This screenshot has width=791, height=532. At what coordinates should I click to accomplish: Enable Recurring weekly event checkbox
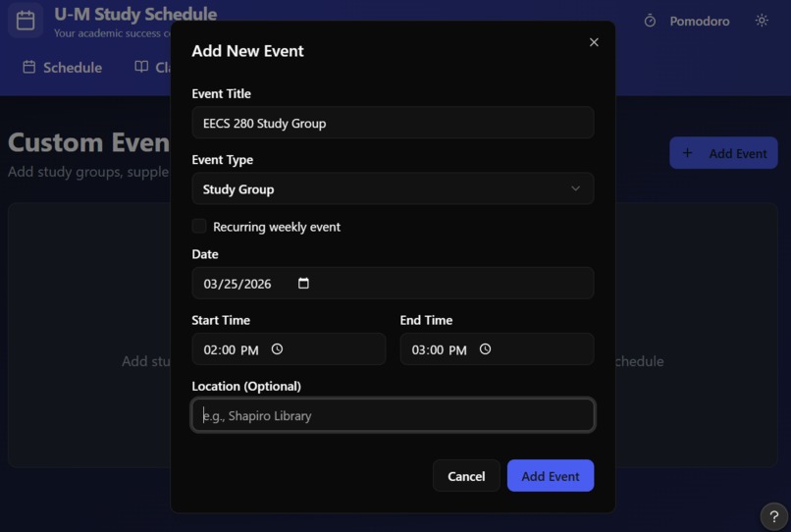coord(199,226)
